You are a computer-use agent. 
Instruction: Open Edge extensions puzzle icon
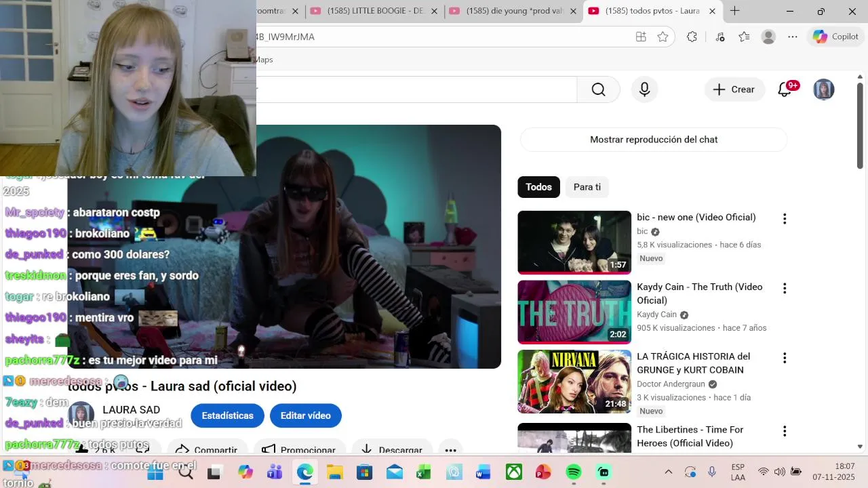click(692, 37)
